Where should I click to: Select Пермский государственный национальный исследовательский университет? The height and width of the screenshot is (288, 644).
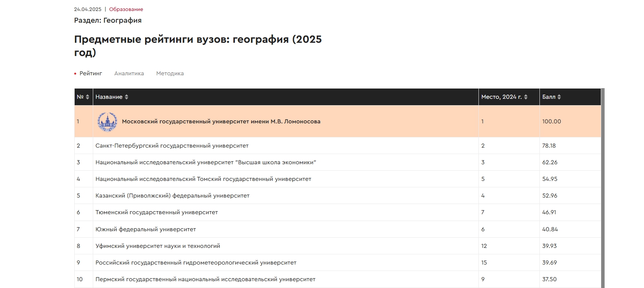click(x=205, y=279)
